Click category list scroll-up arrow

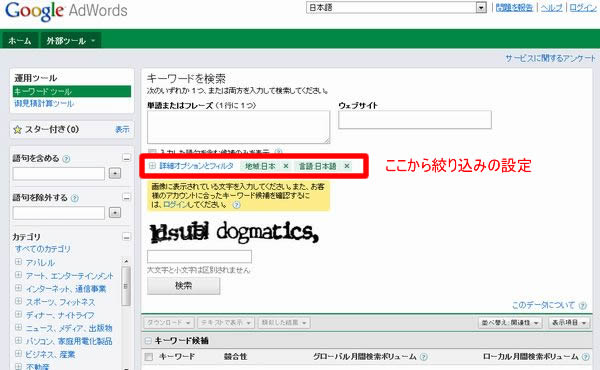(x=126, y=261)
